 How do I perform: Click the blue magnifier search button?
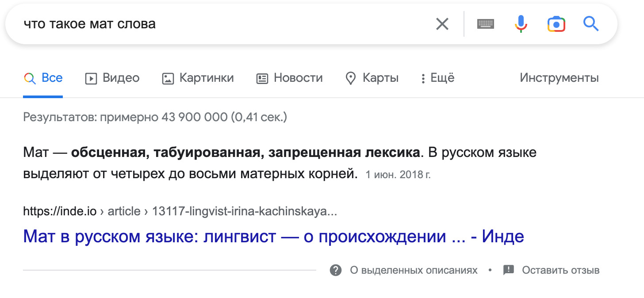590,24
